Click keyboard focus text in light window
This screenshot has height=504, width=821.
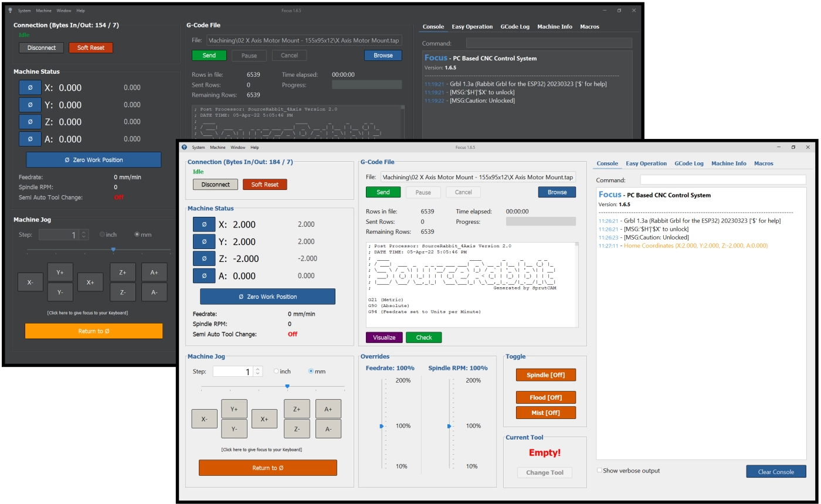(262, 449)
